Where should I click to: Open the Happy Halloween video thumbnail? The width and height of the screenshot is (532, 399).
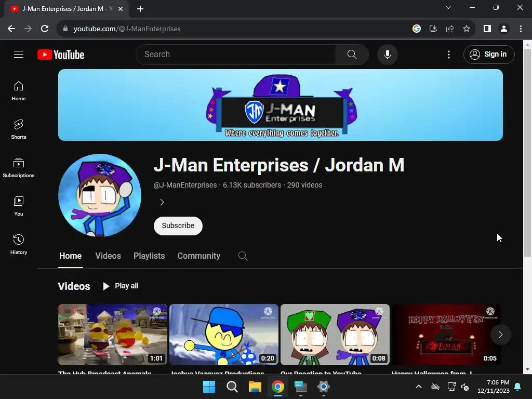(x=446, y=335)
